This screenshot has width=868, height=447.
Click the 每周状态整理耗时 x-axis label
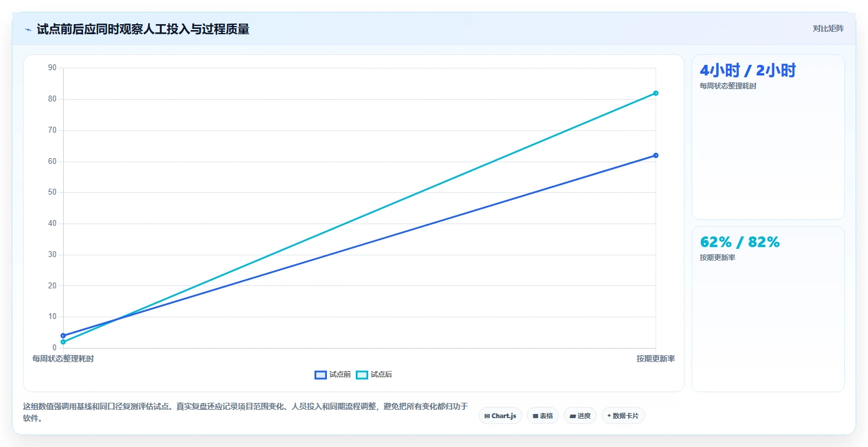[x=63, y=359]
